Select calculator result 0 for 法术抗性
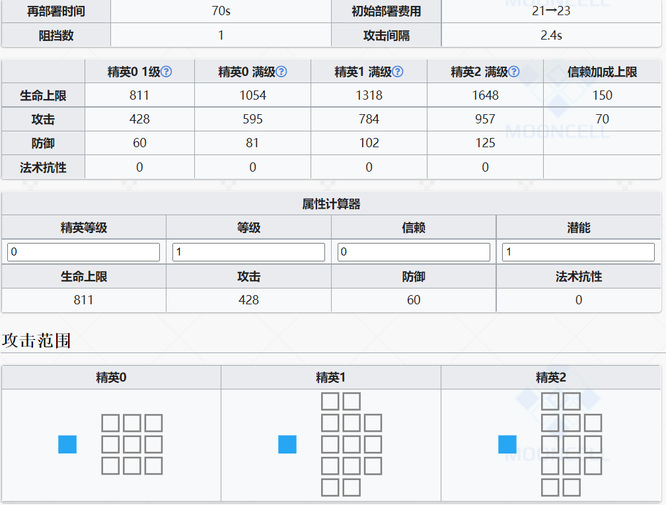This screenshot has width=666, height=505. pyautogui.click(x=579, y=300)
